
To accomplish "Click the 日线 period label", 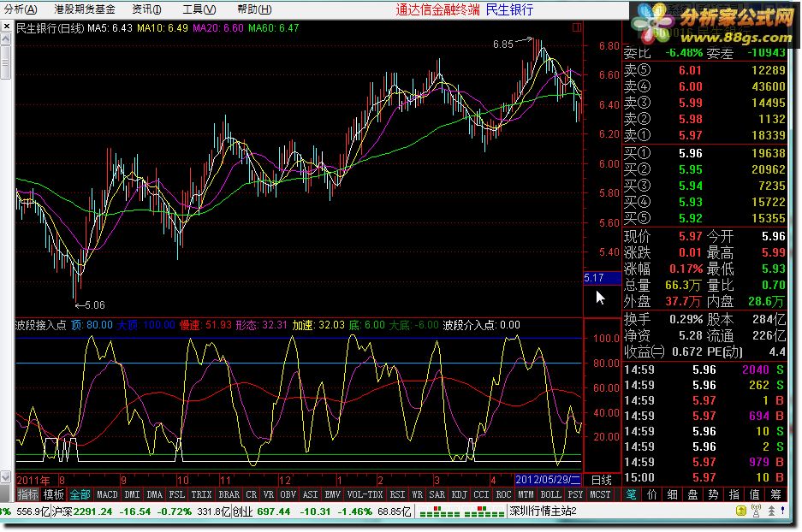I will pos(602,480).
